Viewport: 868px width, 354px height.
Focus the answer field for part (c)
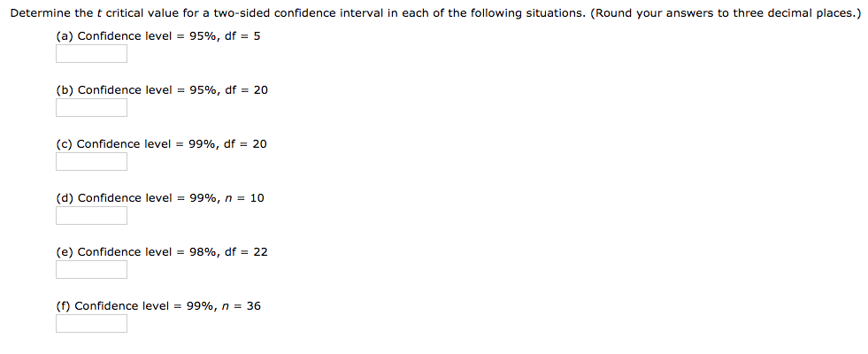[x=91, y=162]
